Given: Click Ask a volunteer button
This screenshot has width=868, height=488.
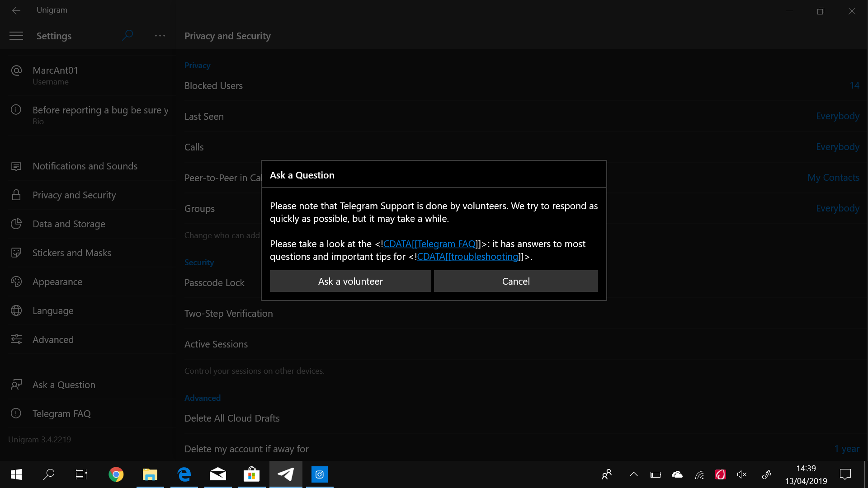Looking at the screenshot, I should coord(350,281).
